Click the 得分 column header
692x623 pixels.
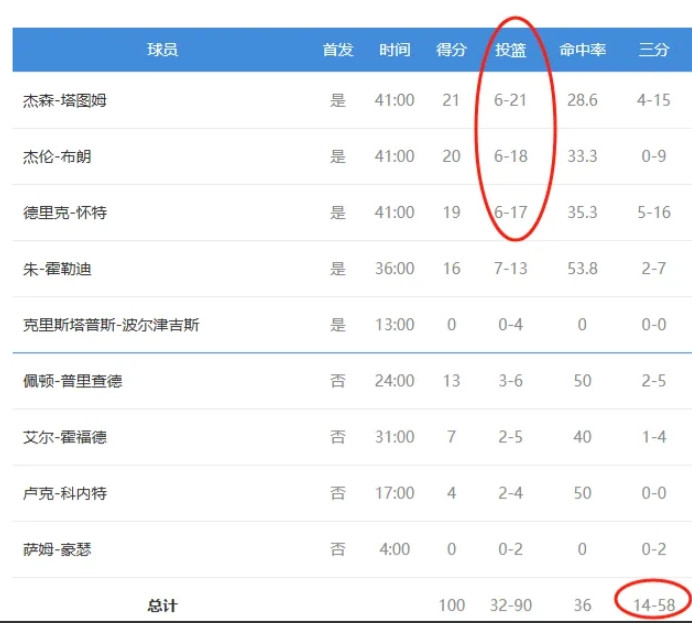(451, 49)
